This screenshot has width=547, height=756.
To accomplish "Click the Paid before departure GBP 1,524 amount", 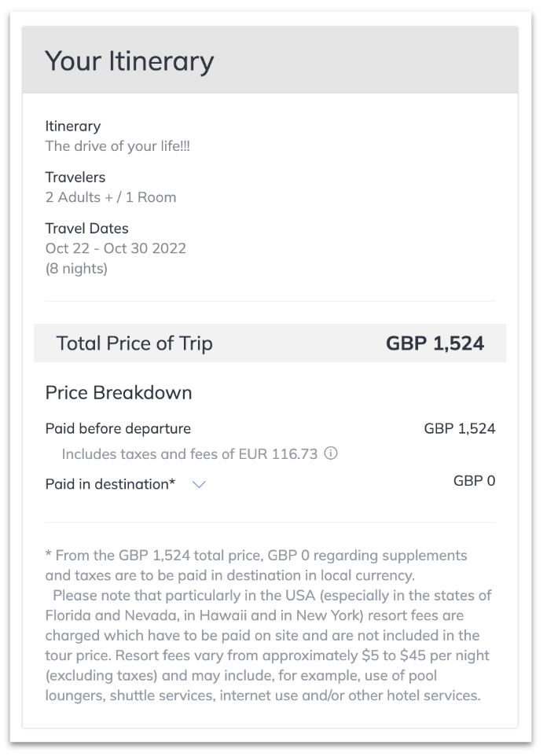I will point(460,428).
